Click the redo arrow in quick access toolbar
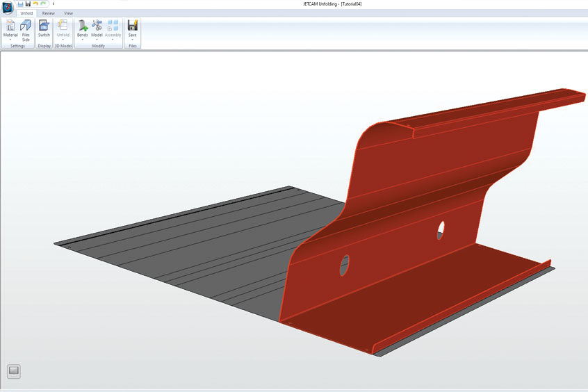The width and height of the screenshot is (588, 392). (44, 4)
